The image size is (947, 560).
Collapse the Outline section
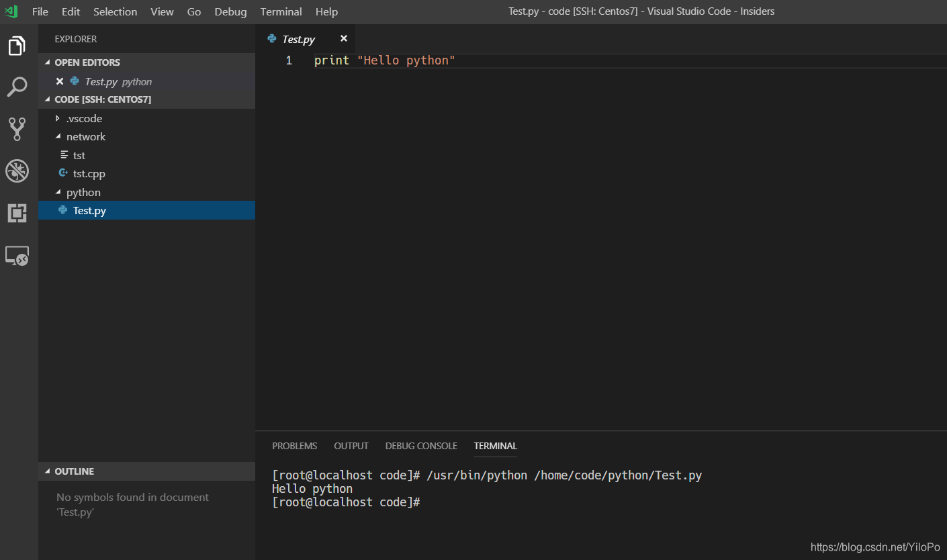tap(48, 471)
